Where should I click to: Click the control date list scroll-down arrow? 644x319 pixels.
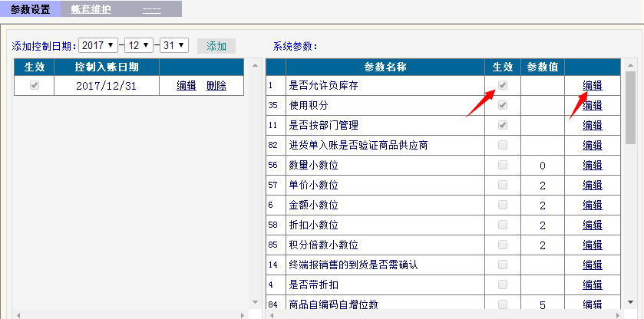(x=255, y=303)
